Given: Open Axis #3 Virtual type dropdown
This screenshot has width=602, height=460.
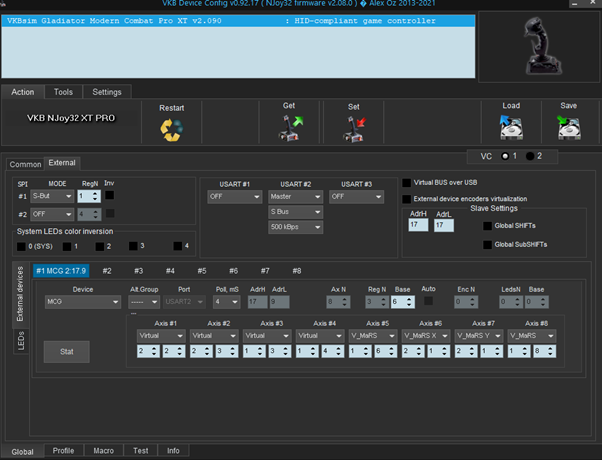Looking at the screenshot, I should (x=267, y=336).
